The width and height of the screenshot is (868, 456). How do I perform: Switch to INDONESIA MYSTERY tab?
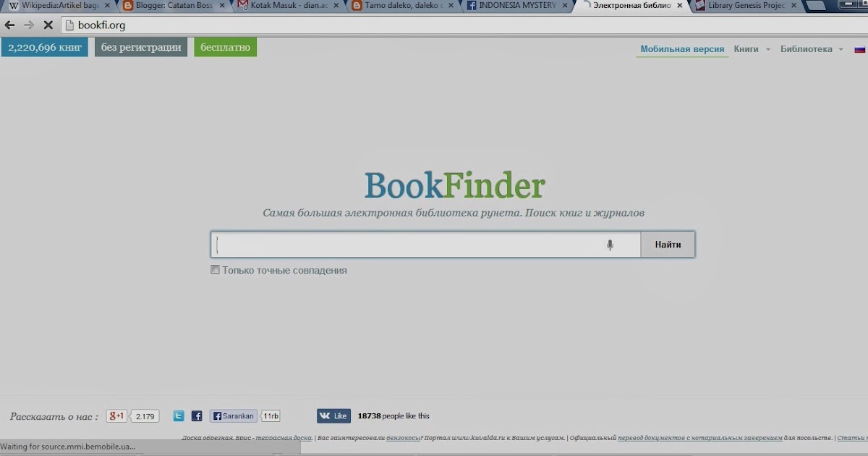pos(517,6)
